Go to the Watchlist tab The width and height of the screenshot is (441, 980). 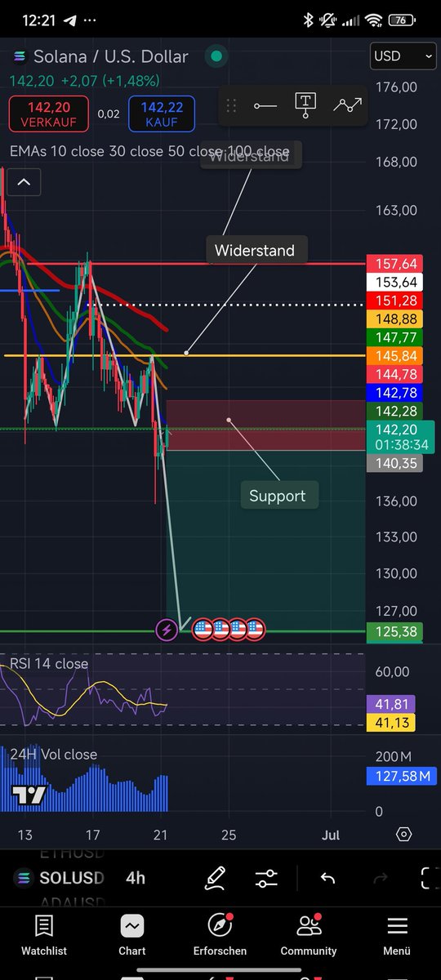click(44, 935)
